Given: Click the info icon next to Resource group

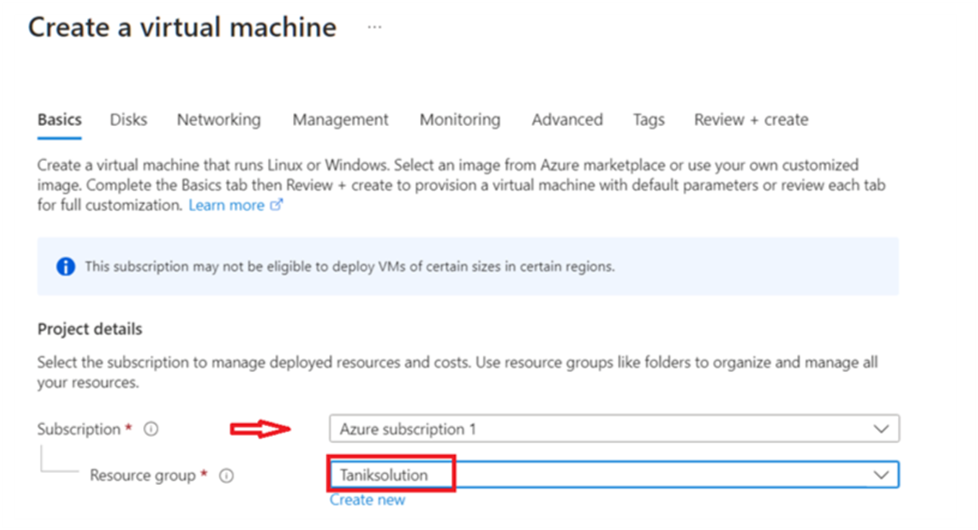Looking at the screenshot, I should tap(227, 476).
